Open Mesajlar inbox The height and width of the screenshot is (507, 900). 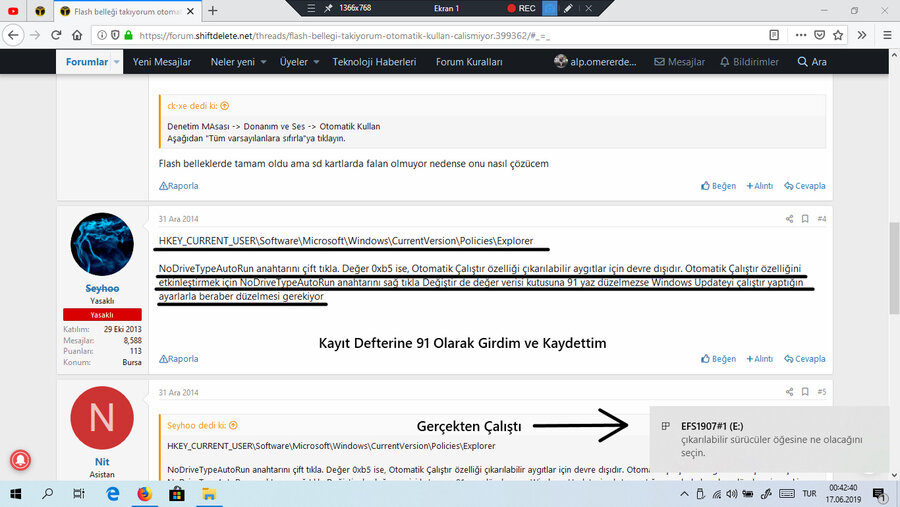(x=680, y=61)
